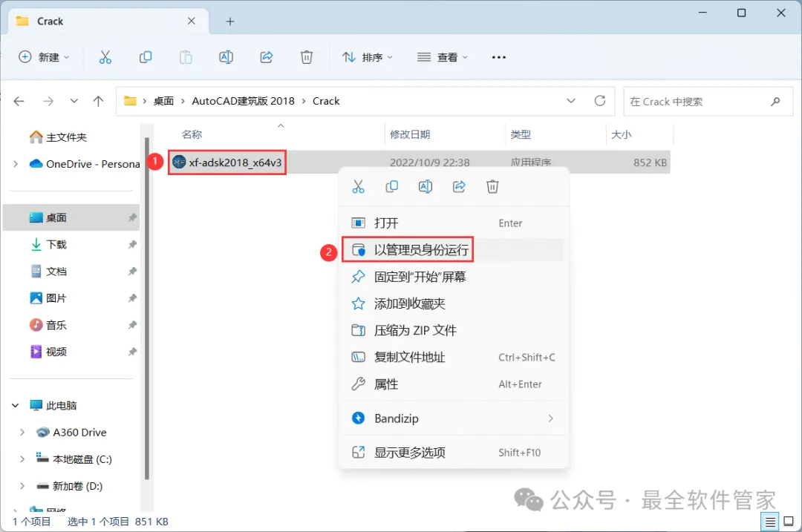Click the Cut icon in the toolbar
802x532 pixels.
105,57
